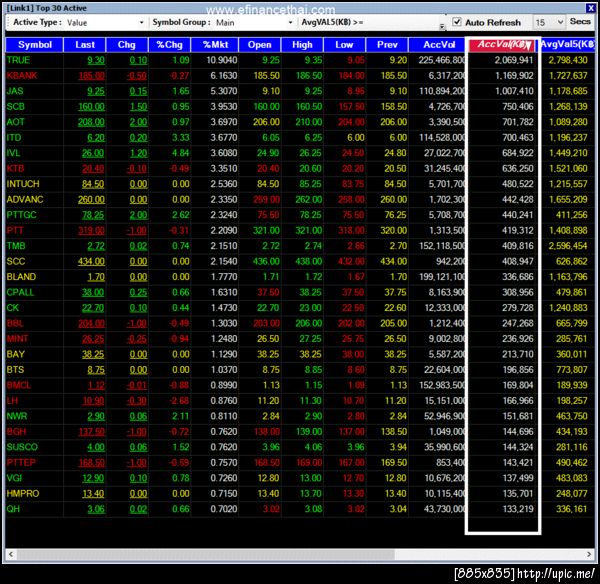This screenshot has width=600, height=584.
Task: Click TRUE's %Mkt value 10.9040
Action: 222,60
